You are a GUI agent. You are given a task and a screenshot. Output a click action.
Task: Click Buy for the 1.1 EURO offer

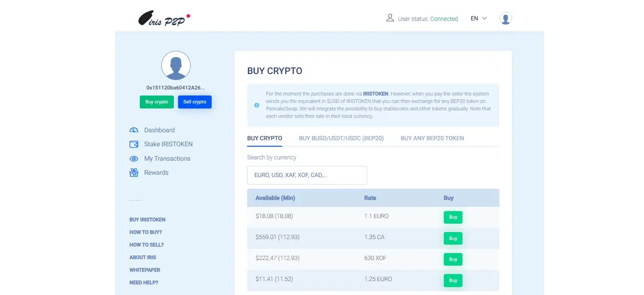click(453, 217)
